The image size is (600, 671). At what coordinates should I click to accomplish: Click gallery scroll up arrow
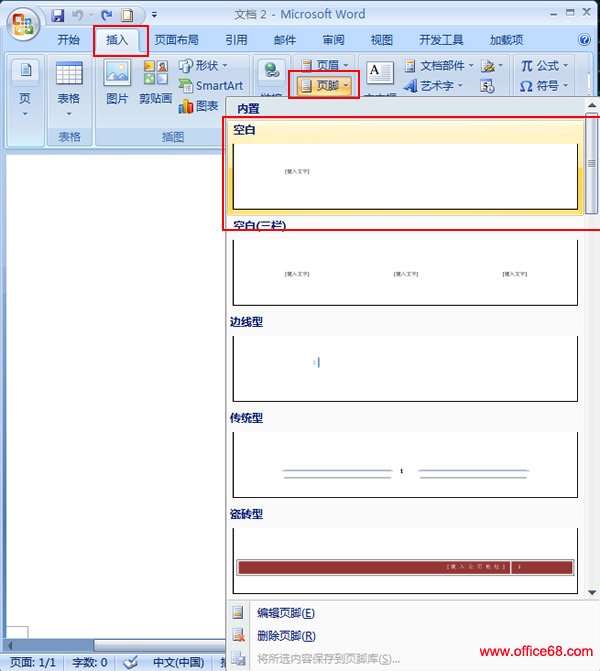point(592,105)
